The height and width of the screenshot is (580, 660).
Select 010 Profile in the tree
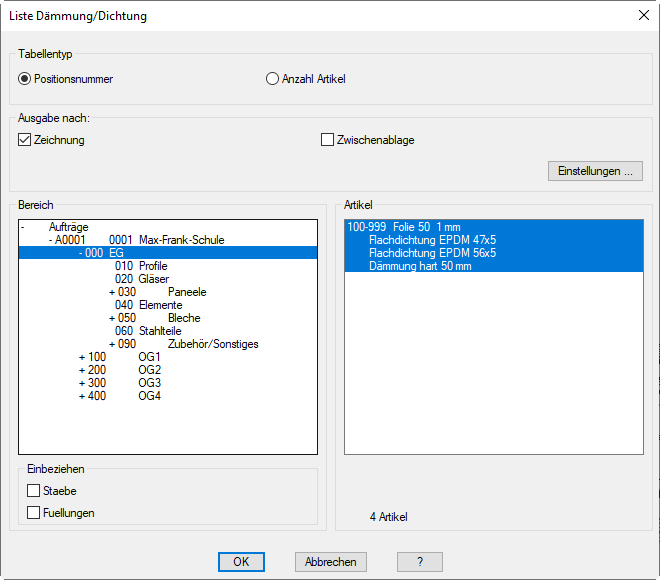[140, 266]
